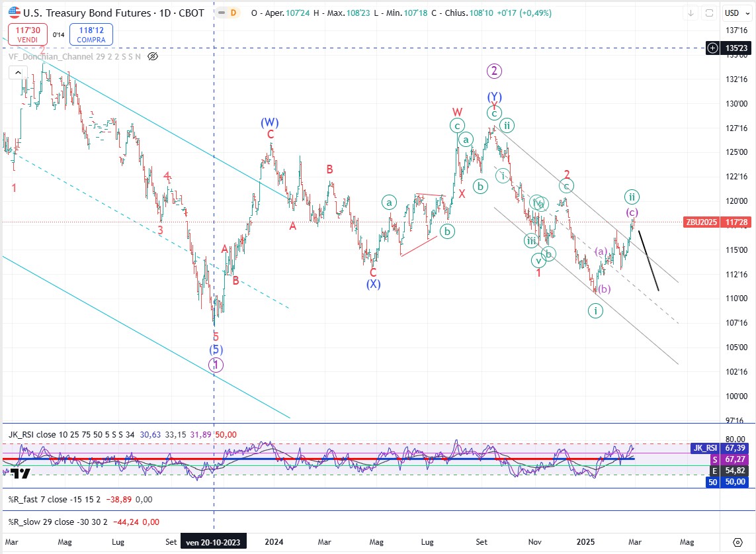Click the fullscreen frame icon at top right
756x554 pixels.
pyautogui.click(x=708, y=13)
